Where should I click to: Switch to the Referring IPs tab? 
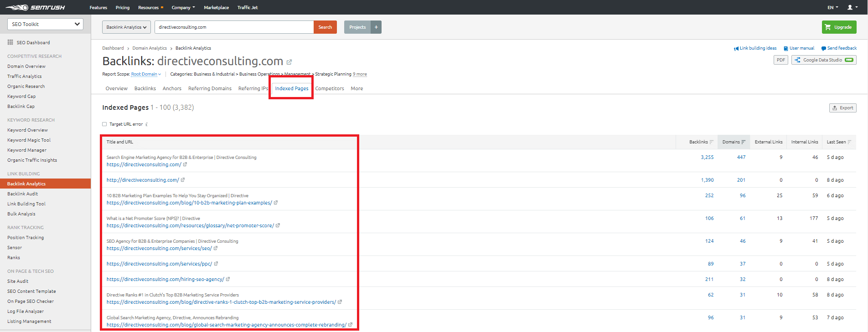[253, 89]
